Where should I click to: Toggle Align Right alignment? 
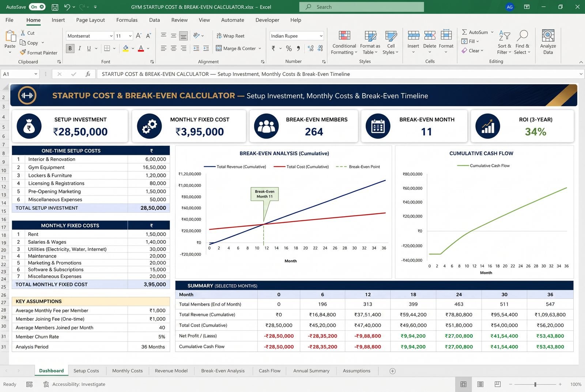point(184,48)
